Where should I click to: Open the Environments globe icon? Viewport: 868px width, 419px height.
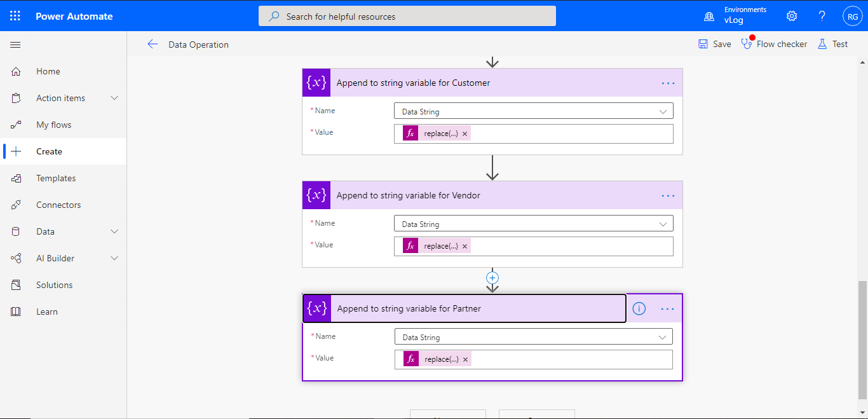pyautogui.click(x=709, y=17)
